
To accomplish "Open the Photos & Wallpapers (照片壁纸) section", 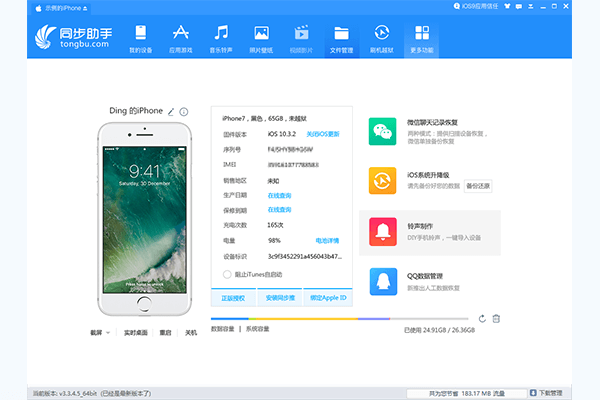I will point(261,39).
